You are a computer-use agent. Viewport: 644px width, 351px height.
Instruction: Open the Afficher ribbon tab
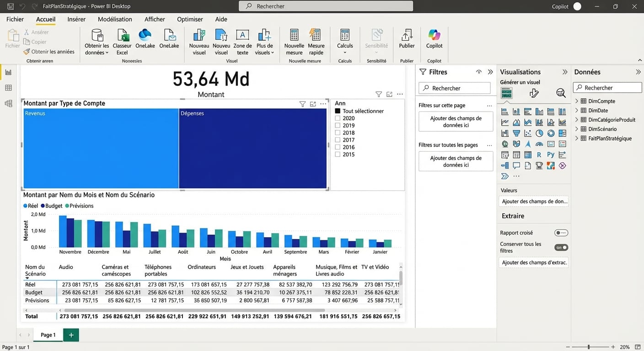(154, 19)
